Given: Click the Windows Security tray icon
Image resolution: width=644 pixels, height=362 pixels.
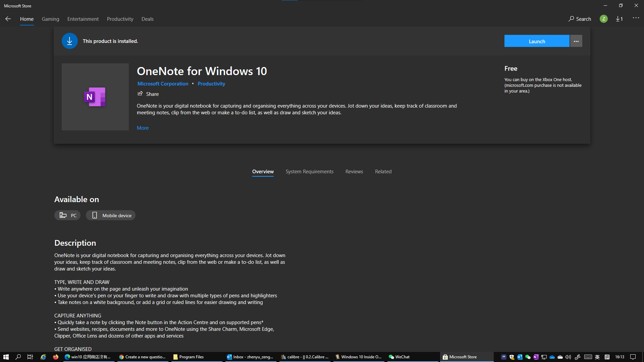Looking at the screenshot, I should click(512, 357).
